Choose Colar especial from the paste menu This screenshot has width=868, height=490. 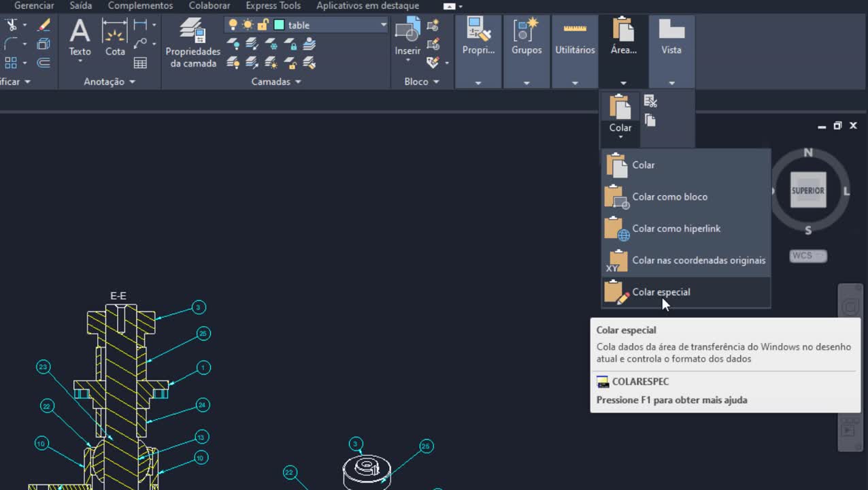(x=661, y=292)
